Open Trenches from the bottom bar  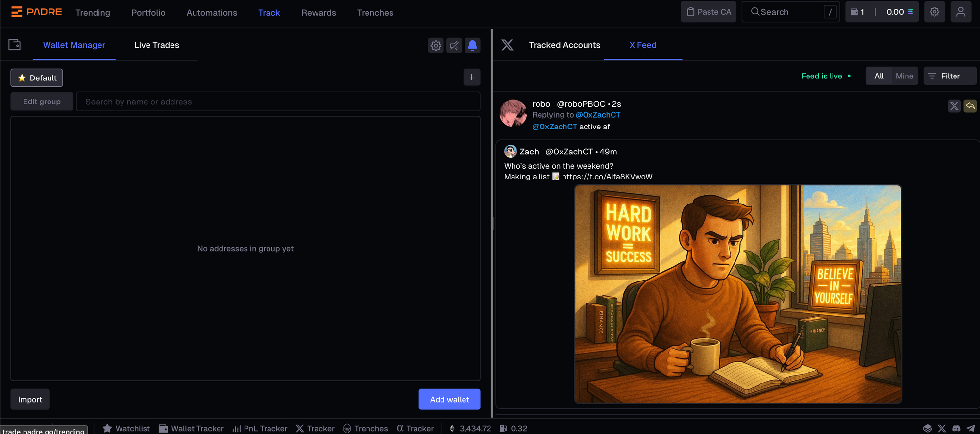pos(366,428)
